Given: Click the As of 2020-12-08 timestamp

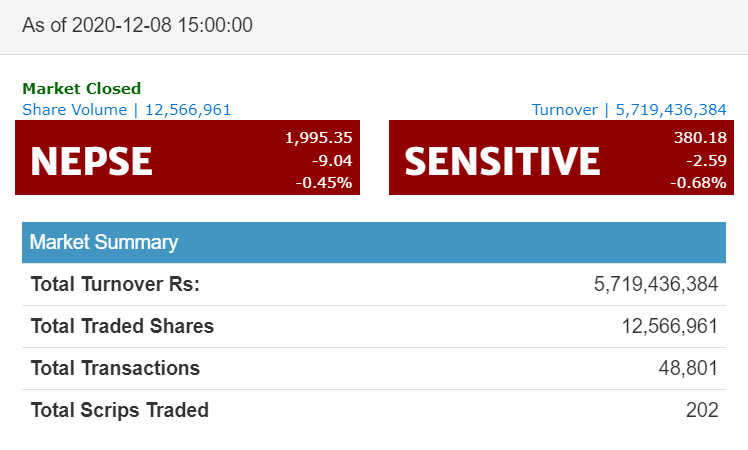Looking at the screenshot, I should coord(137,25).
